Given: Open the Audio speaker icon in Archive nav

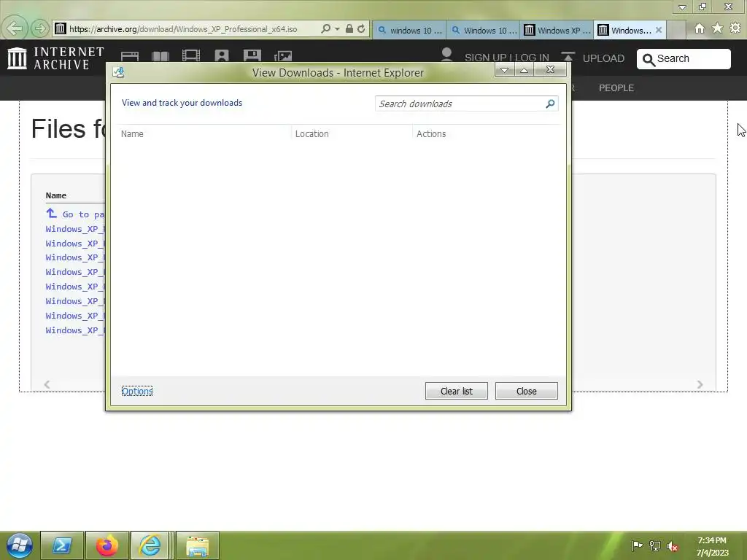Looking at the screenshot, I should 222,55.
